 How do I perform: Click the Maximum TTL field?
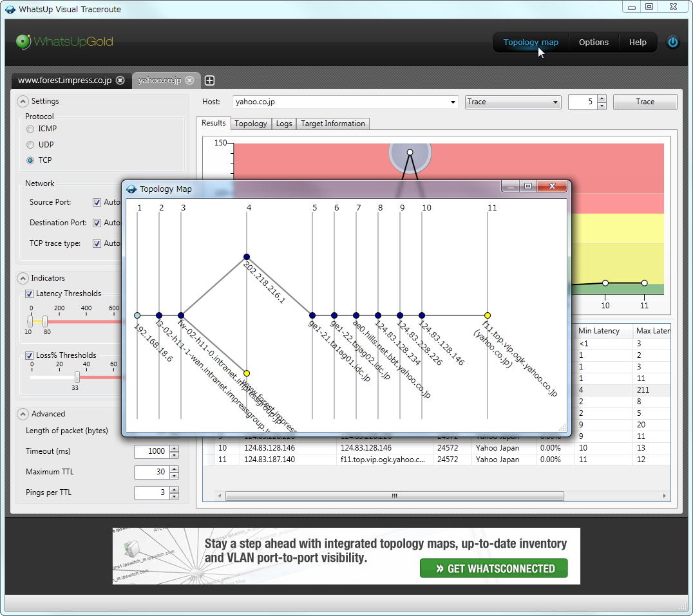pyautogui.click(x=152, y=472)
